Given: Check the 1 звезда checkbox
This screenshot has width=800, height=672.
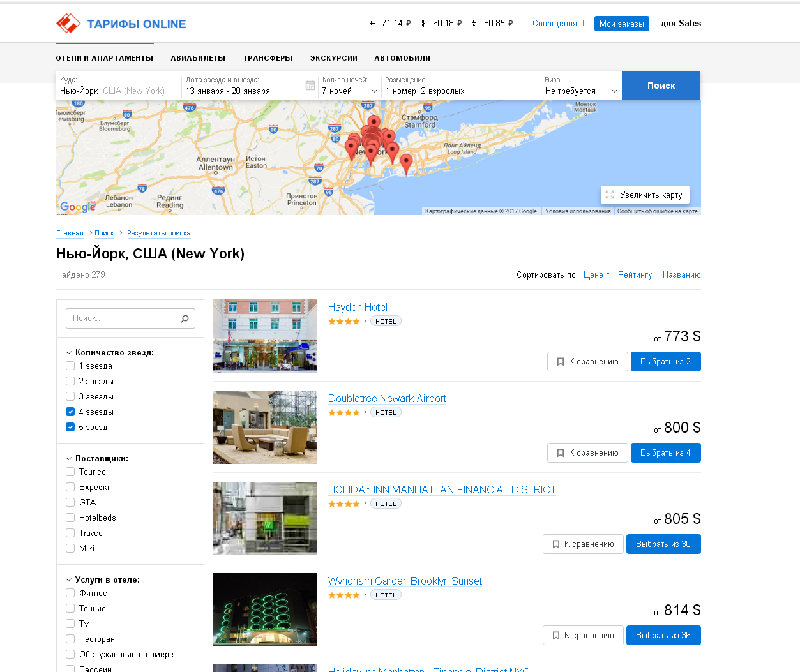Looking at the screenshot, I should (70, 366).
